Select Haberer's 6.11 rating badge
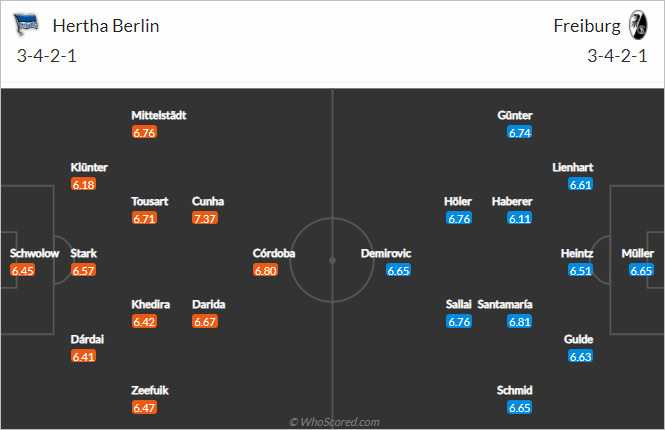The height and width of the screenshot is (430, 665). (x=520, y=218)
